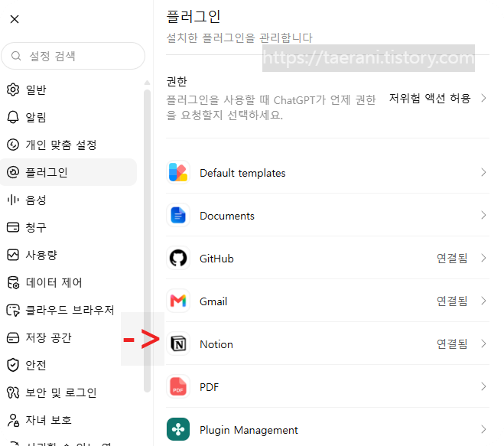Click the Notion logo icon
This screenshot has height=446, width=504.
pos(178,343)
